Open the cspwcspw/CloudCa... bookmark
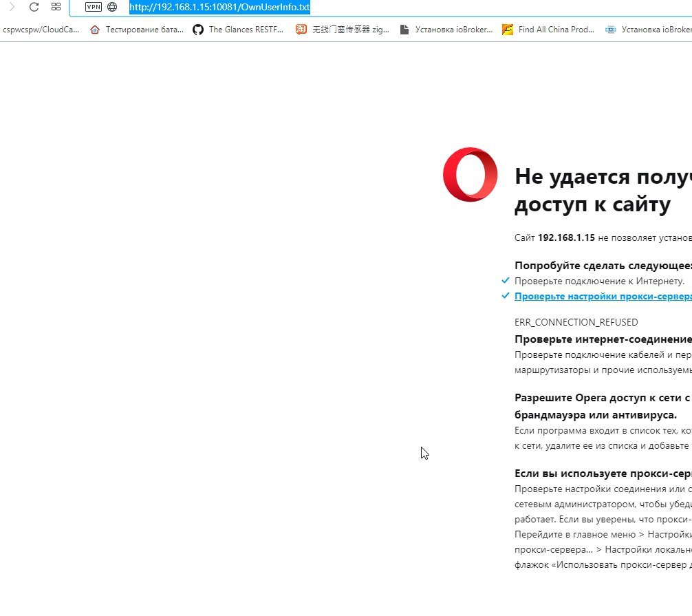 [41, 30]
